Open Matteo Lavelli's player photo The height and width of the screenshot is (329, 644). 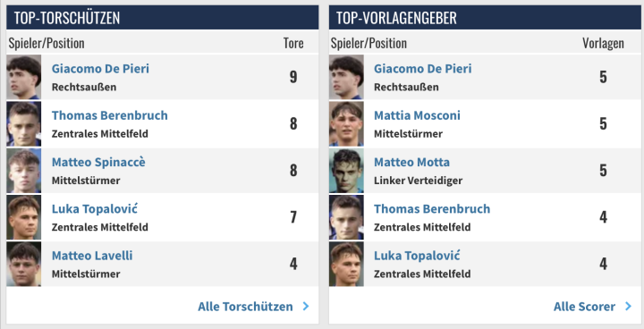coord(24,264)
